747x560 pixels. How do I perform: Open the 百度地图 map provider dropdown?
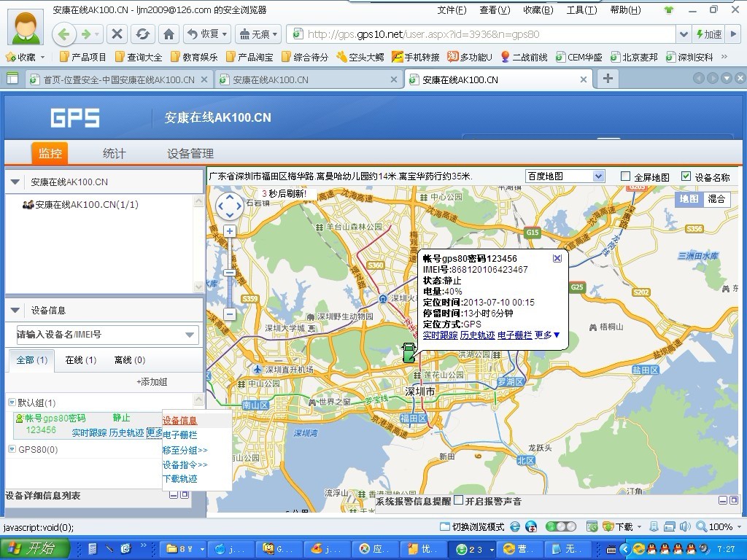598,176
